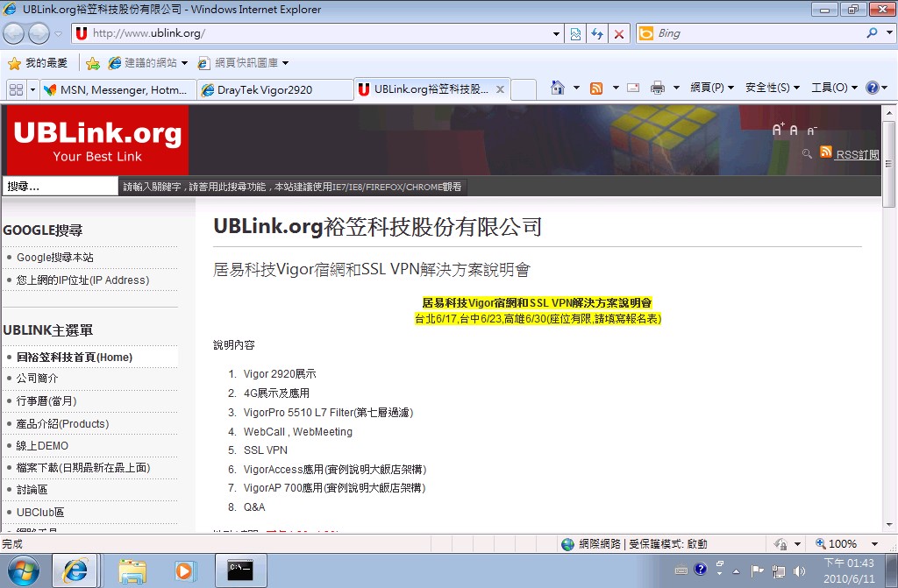Close the UBLink.org tab
The width and height of the screenshot is (898, 588).
(x=500, y=89)
